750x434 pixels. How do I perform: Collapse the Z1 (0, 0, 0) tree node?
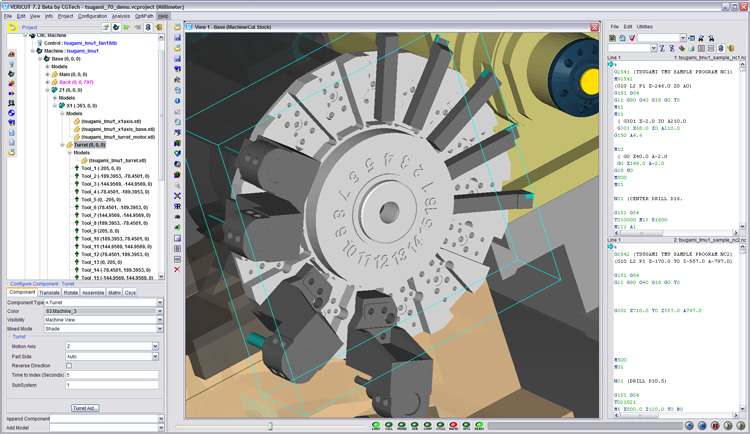(x=47, y=89)
